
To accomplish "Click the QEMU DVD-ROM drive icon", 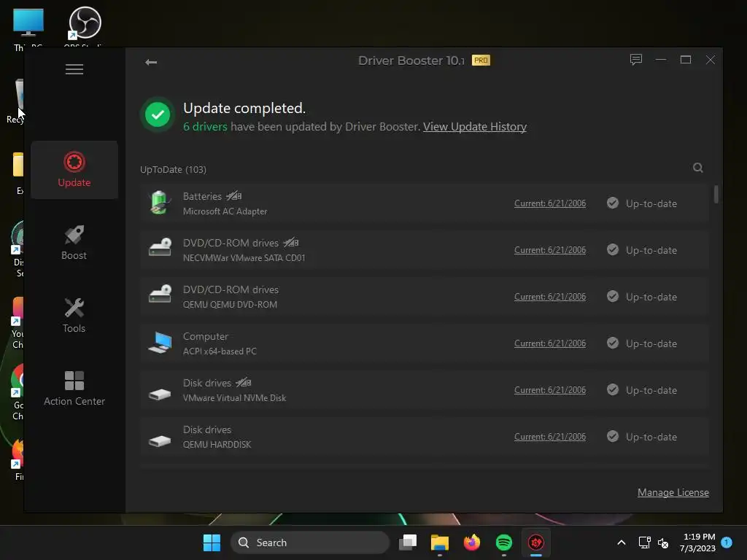I will pos(160,295).
